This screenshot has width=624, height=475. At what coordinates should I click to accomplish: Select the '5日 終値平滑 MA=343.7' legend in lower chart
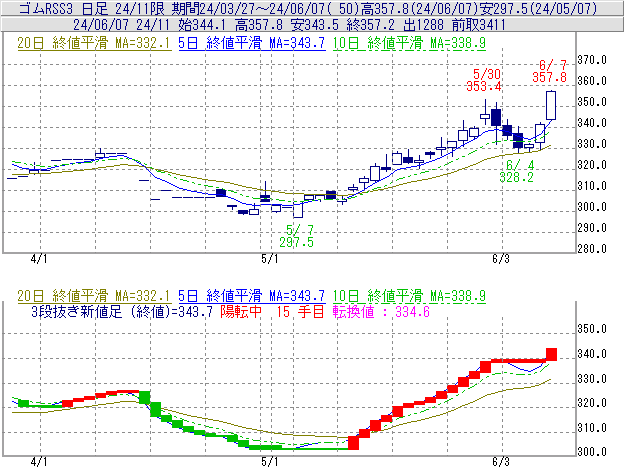252,296
